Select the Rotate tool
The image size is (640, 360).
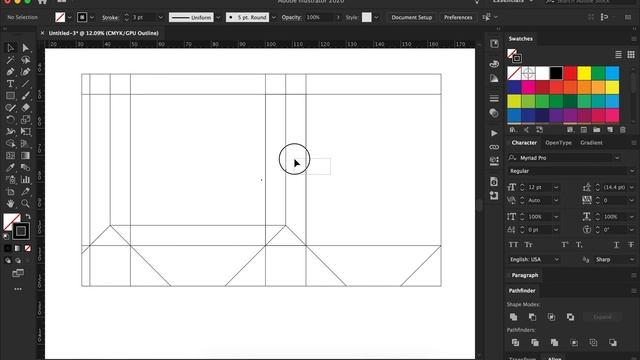point(11,120)
